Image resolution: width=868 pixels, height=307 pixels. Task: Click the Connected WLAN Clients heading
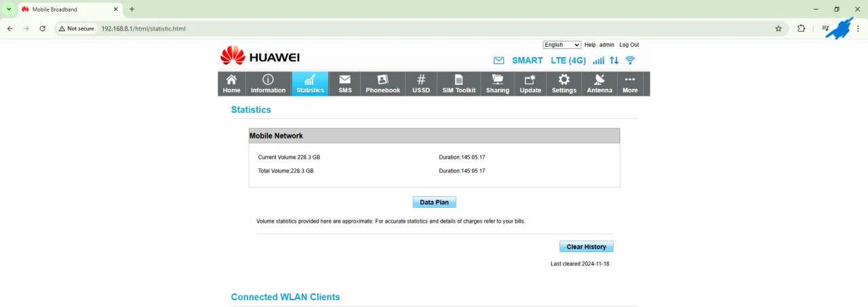285,297
